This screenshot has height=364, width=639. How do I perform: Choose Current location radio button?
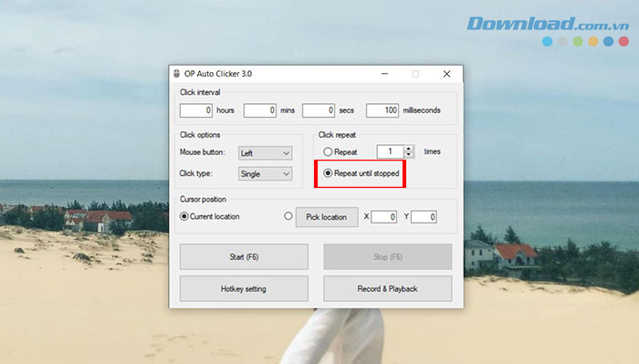pos(183,216)
